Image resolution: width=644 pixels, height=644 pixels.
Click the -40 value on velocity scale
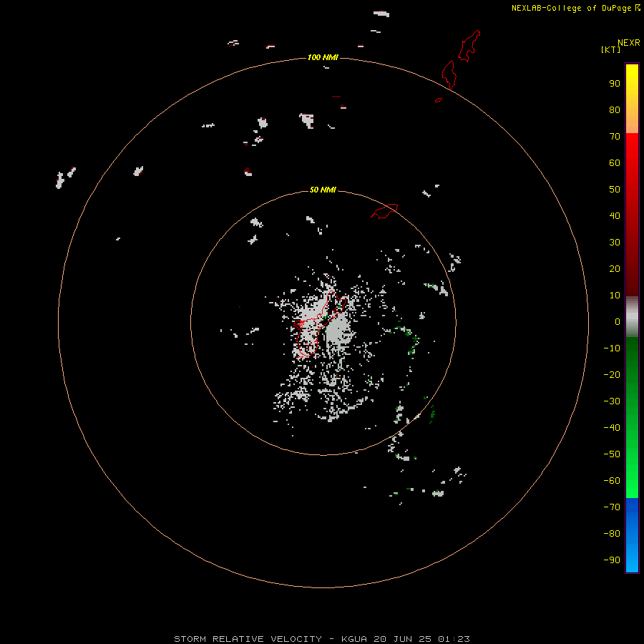coord(612,428)
